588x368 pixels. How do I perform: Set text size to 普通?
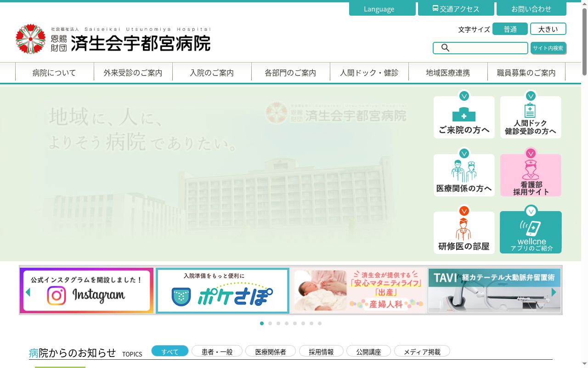click(x=510, y=29)
